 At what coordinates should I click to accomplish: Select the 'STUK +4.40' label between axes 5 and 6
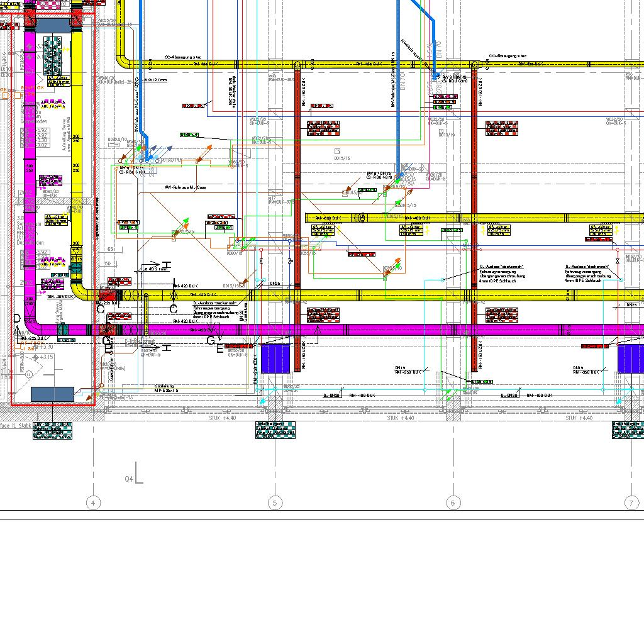[x=399, y=418]
